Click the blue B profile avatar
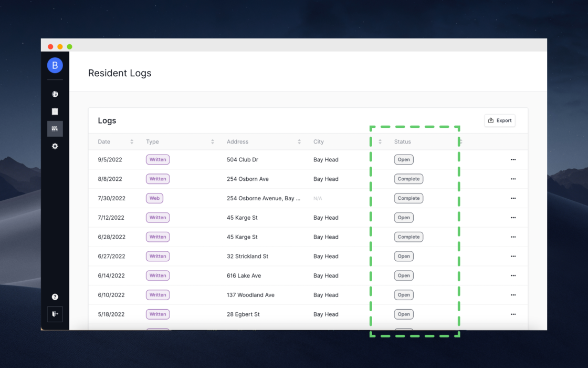 55,65
